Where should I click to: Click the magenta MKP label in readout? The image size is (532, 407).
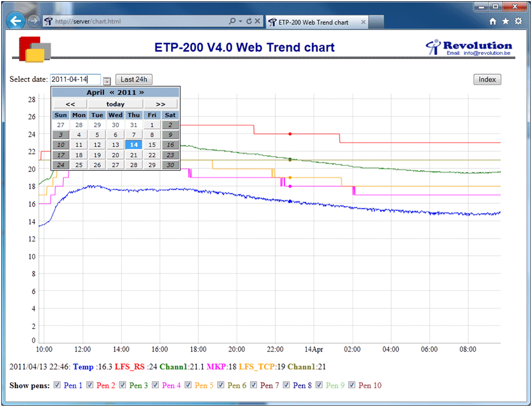tap(216, 366)
